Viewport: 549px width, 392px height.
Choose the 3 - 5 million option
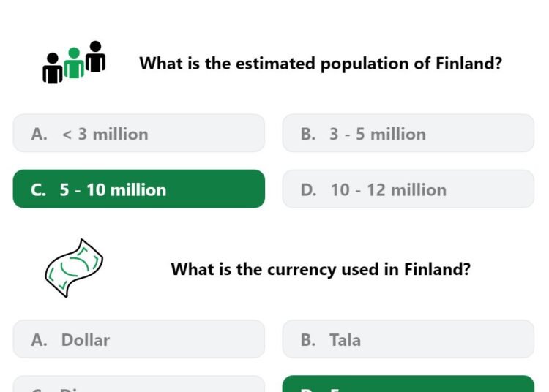pos(408,133)
